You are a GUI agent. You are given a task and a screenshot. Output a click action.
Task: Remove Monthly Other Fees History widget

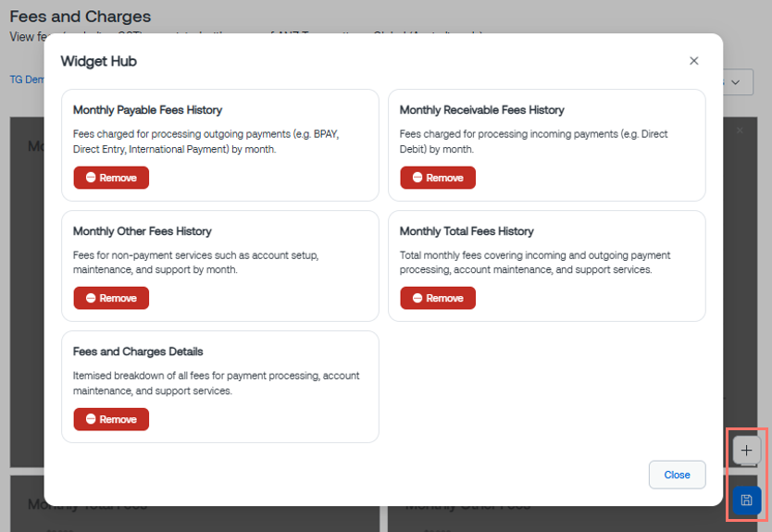(111, 298)
